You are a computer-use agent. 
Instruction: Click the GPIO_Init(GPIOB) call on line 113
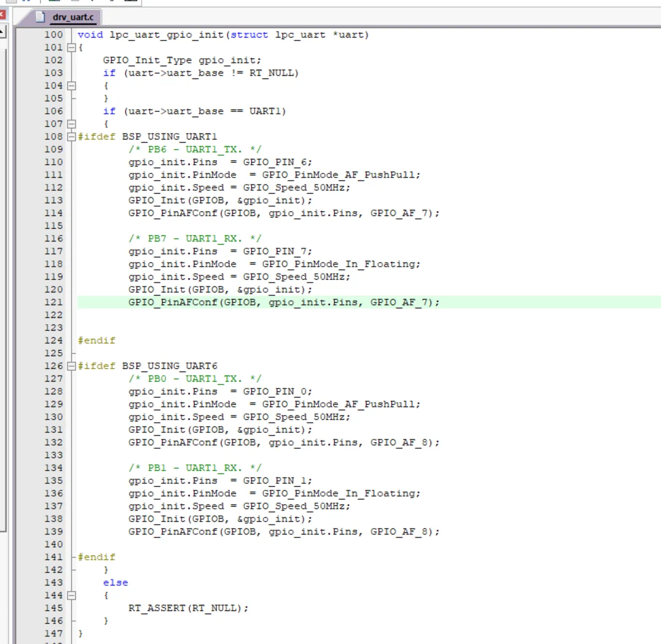220,200
